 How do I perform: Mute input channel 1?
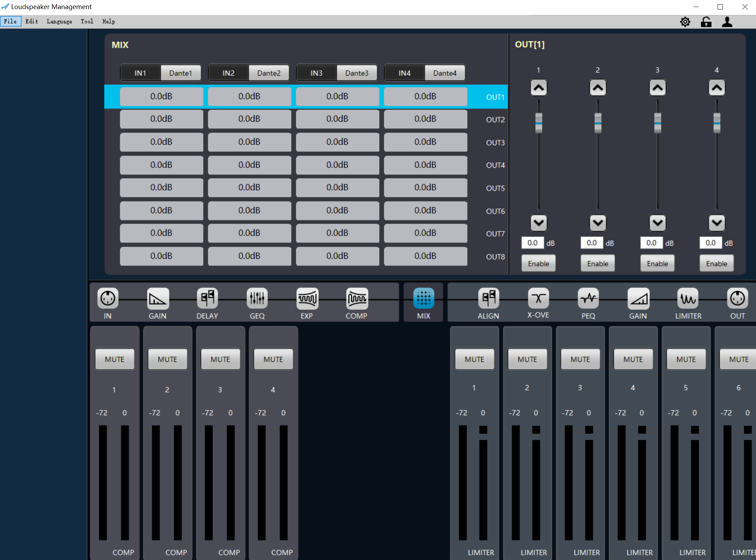(x=115, y=359)
